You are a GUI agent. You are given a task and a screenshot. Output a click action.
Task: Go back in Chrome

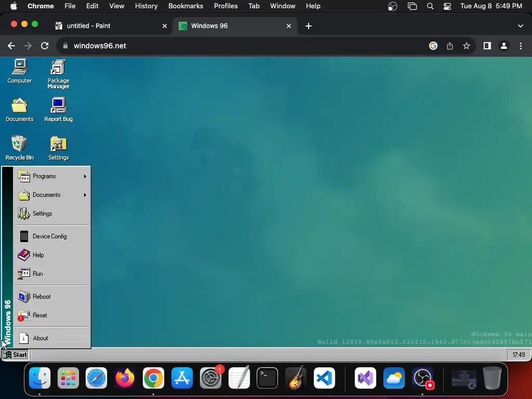[x=11, y=46]
